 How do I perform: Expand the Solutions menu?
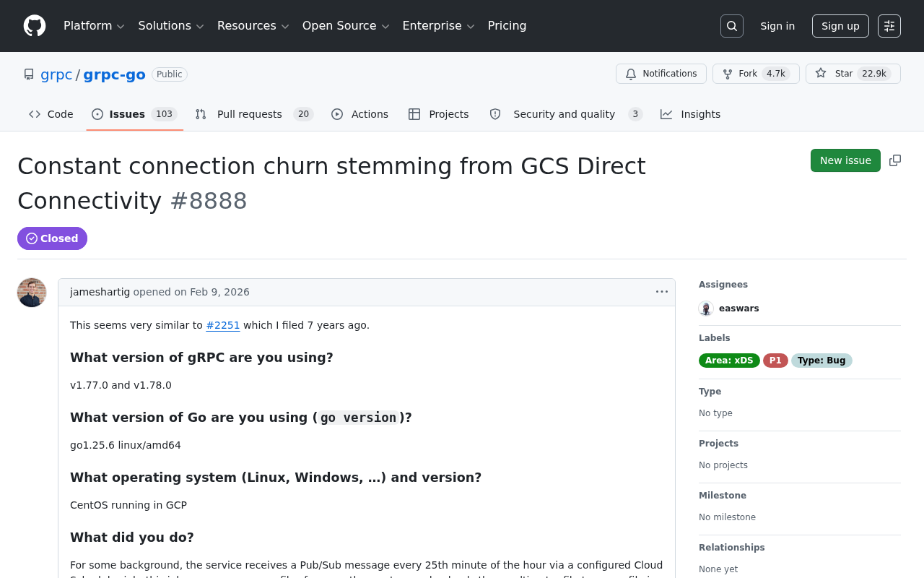pos(171,26)
